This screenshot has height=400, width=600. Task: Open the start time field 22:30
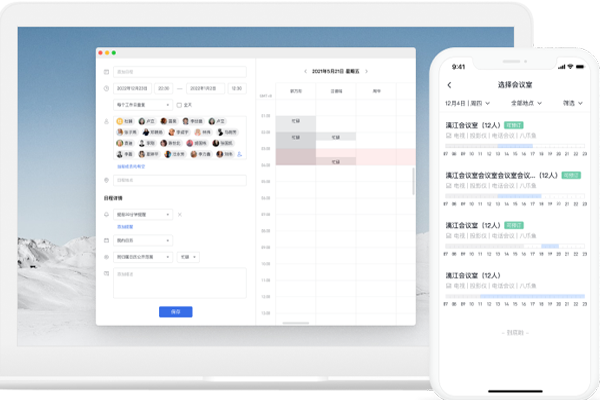pyautogui.click(x=164, y=88)
